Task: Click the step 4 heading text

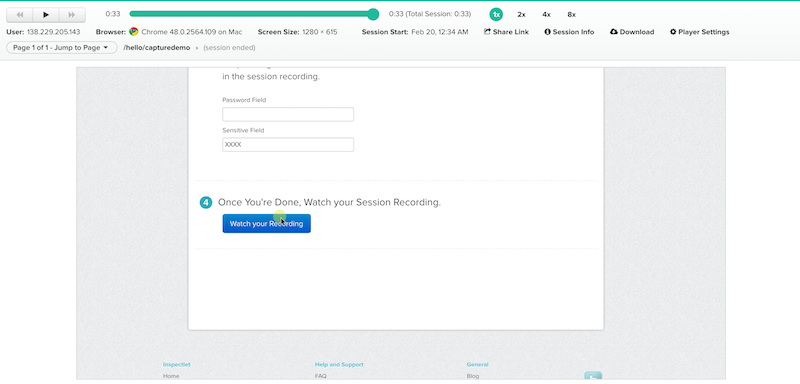Action: pyautogui.click(x=329, y=202)
